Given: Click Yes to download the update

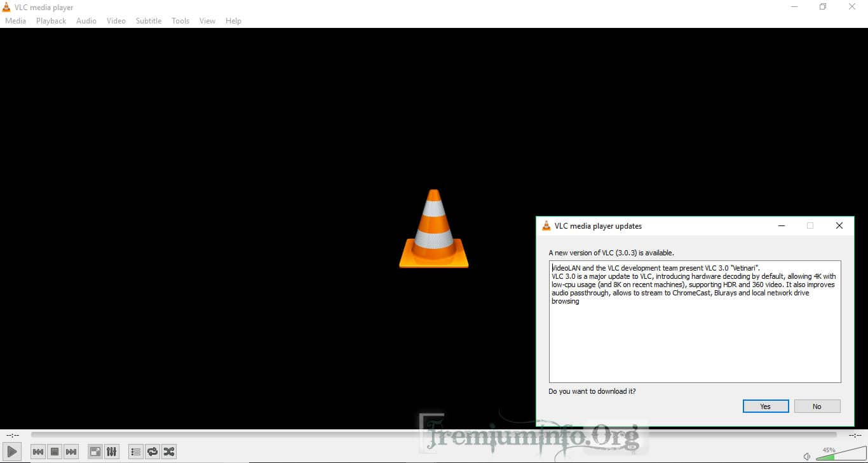Looking at the screenshot, I should click(766, 406).
